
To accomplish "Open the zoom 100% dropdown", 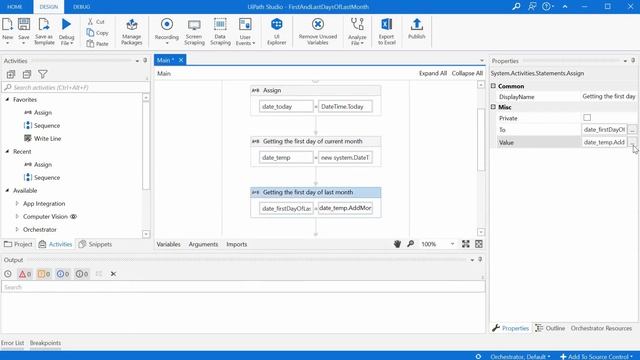I will click(452, 244).
